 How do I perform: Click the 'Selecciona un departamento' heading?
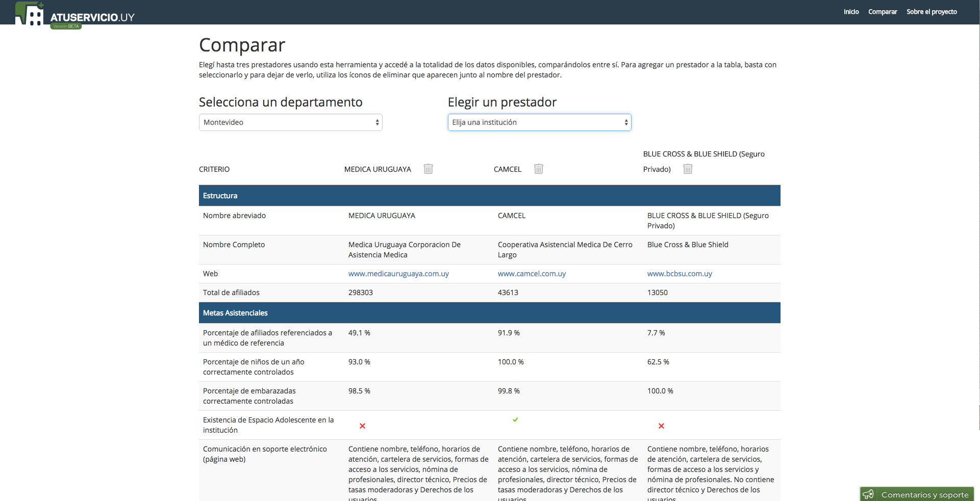point(281,102)
